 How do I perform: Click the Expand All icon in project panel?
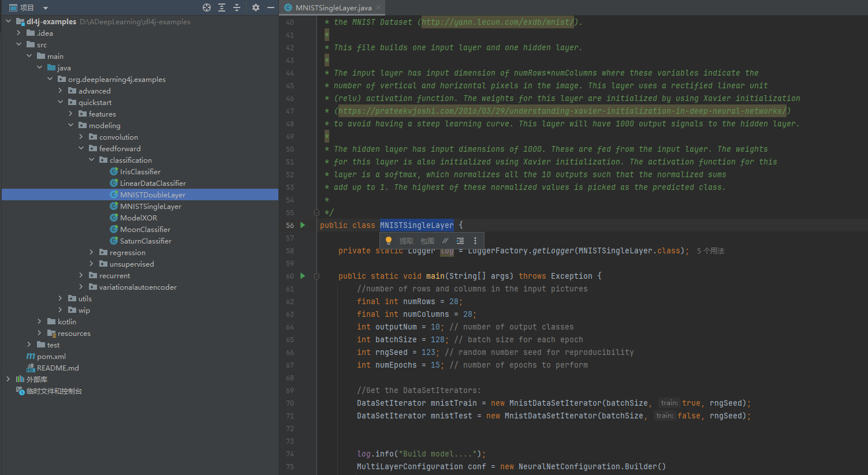tap(222, 8)
